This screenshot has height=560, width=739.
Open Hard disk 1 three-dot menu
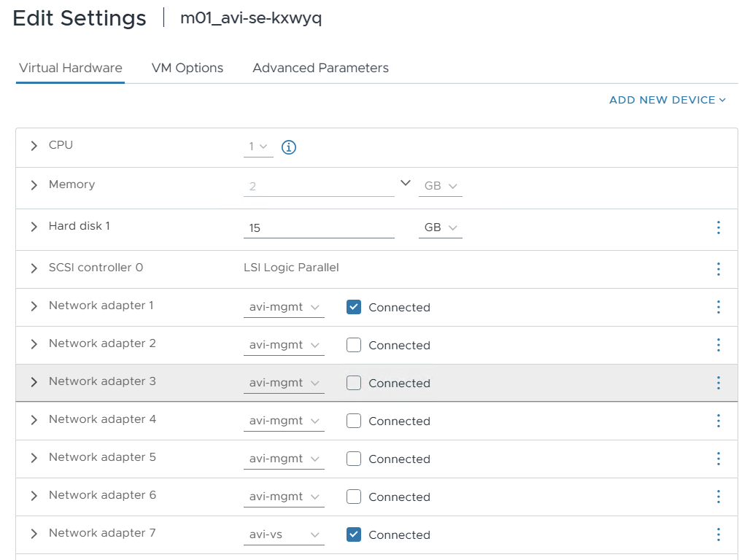(718, 227)
